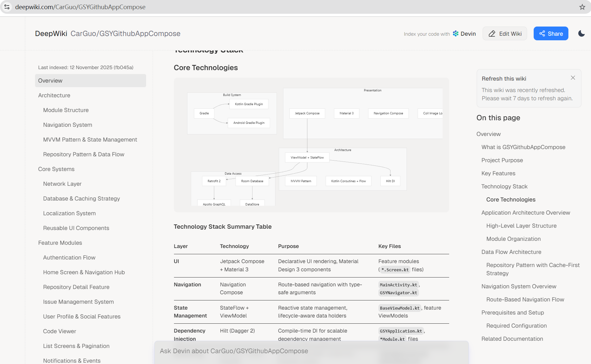
Task: Open Module Structure page
Action: coord(66,110)
